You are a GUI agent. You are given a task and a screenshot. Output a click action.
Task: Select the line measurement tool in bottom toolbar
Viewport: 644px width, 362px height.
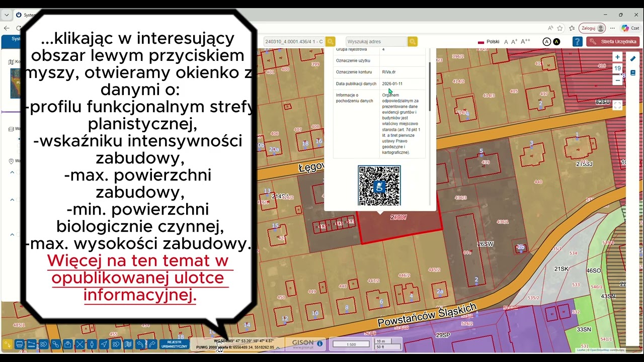(31, 344)
